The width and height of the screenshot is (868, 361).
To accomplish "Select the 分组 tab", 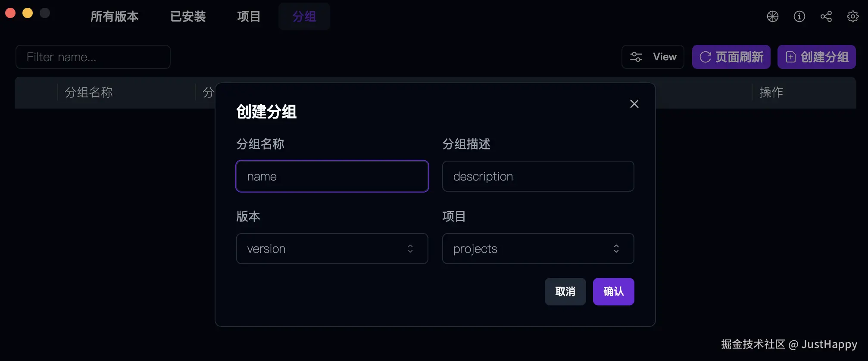I will pyautogui.click(x=304, y=16).
